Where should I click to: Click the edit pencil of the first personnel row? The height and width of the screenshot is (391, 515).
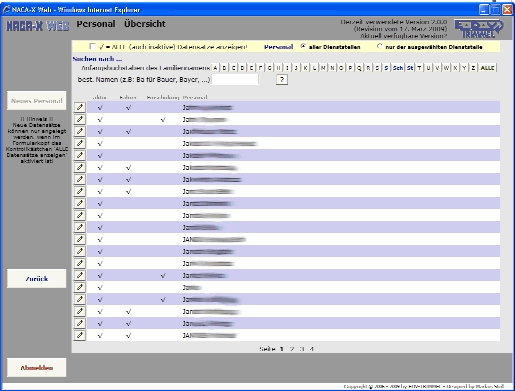coord(80,107)
